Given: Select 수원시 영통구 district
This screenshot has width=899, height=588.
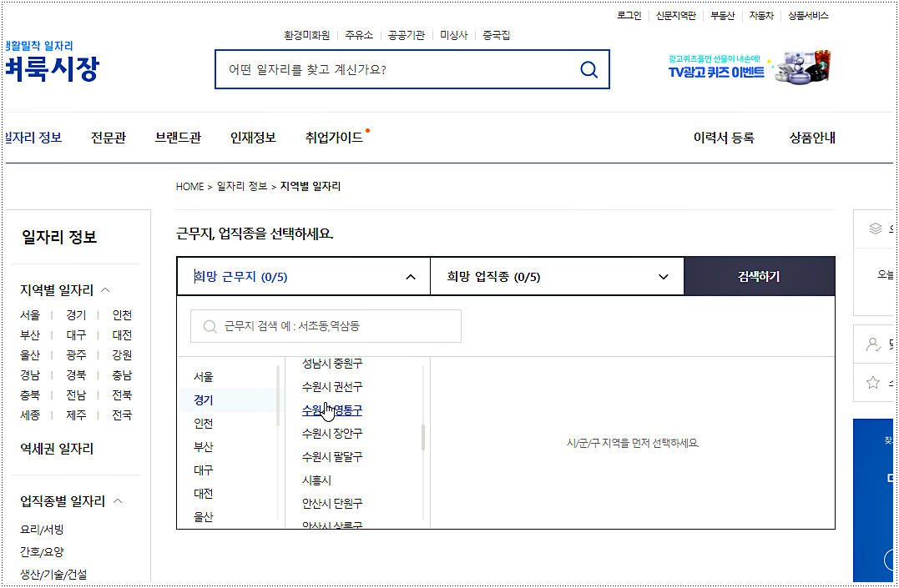Looking at the screenshot, I should pos(332,410).
